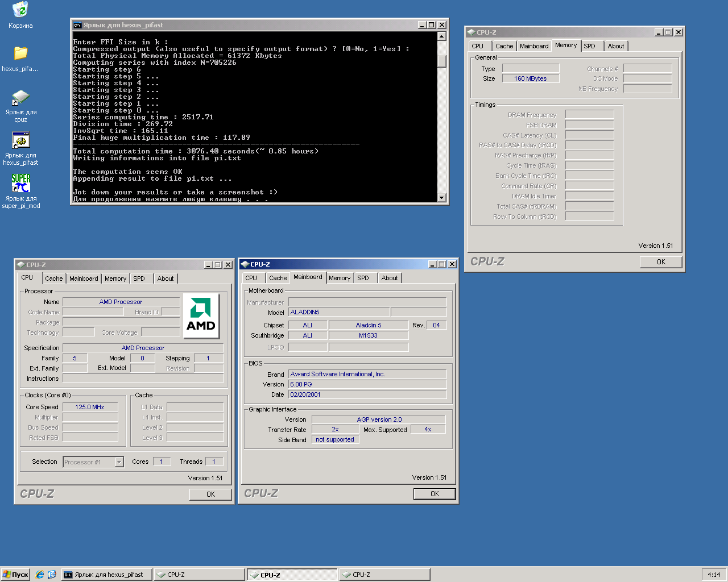Click OK in the Mainboard CPU-Z window
The width and height of the screenshot is (728, 582).
click(435, 494)
